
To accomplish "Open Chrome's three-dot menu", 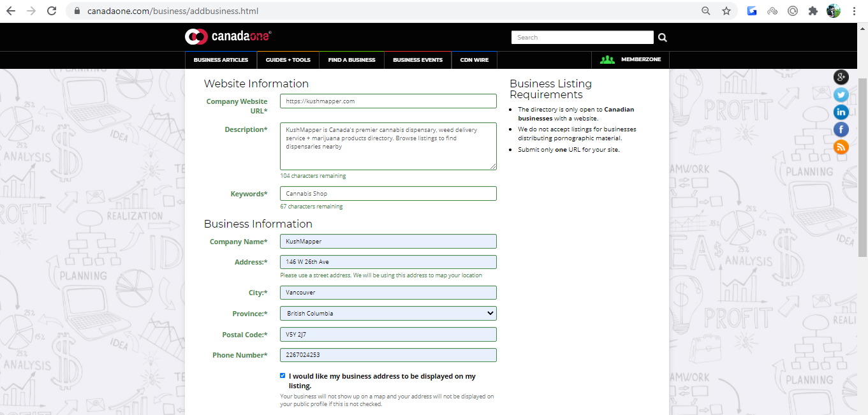I will 854,11.
